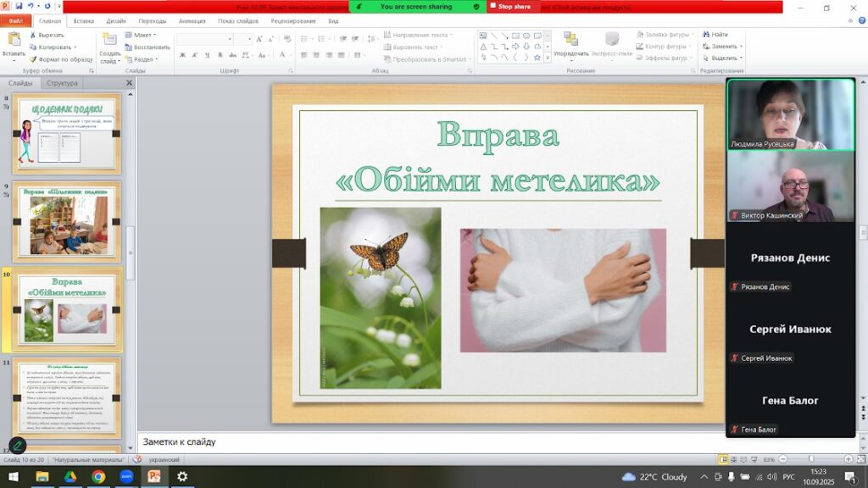Open the Дизайн ribbon tab
The width and height of the screenshot is (868, 488).
pyautogui.click(x=116, y=21)
